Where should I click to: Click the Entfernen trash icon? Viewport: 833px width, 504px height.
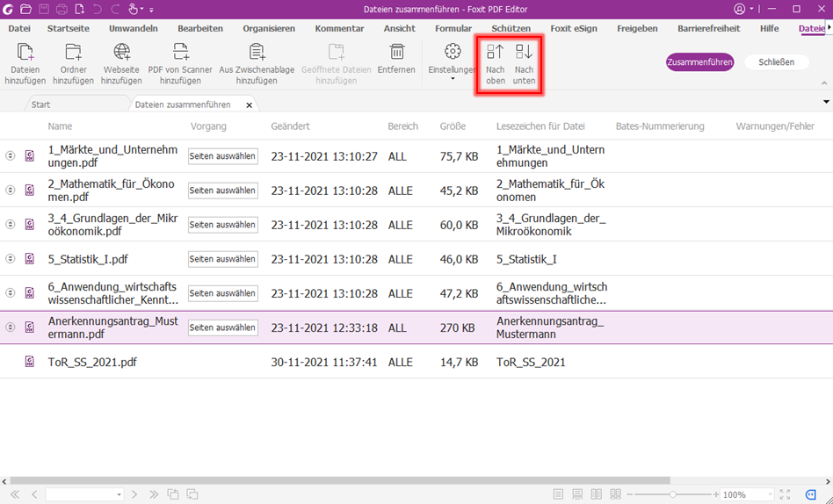397,52
